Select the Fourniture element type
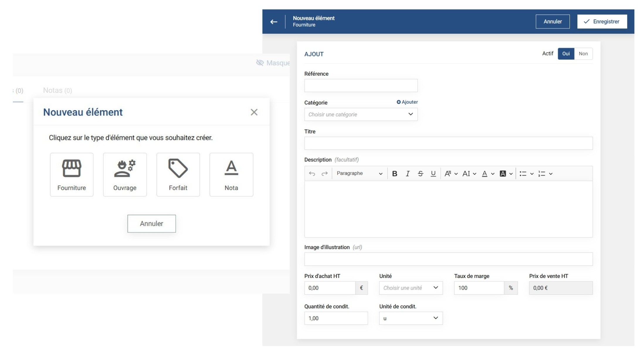644x351 pixels. (72, 175)
